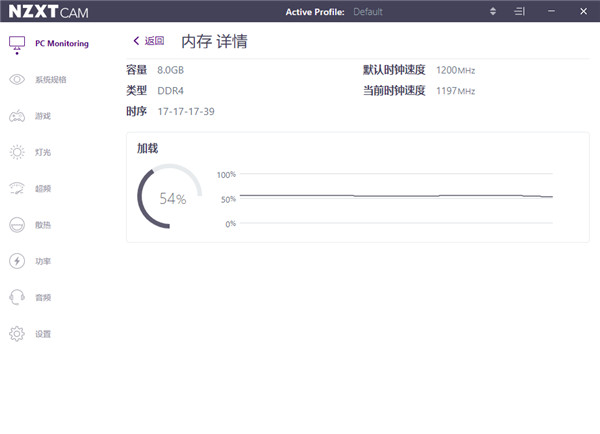Select the 8.0GB capacity value

tap(171, 70)
